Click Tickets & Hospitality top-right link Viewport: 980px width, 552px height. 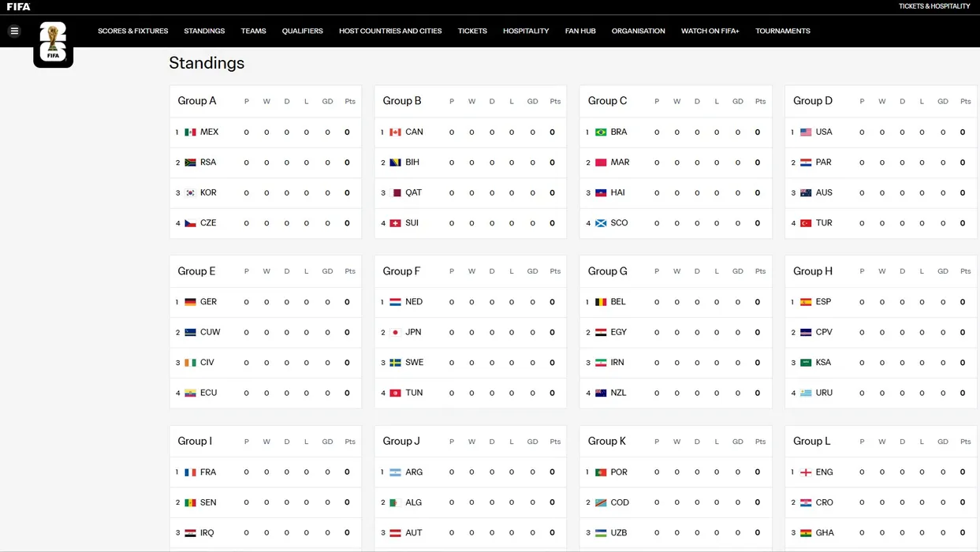tap(934, 6)
